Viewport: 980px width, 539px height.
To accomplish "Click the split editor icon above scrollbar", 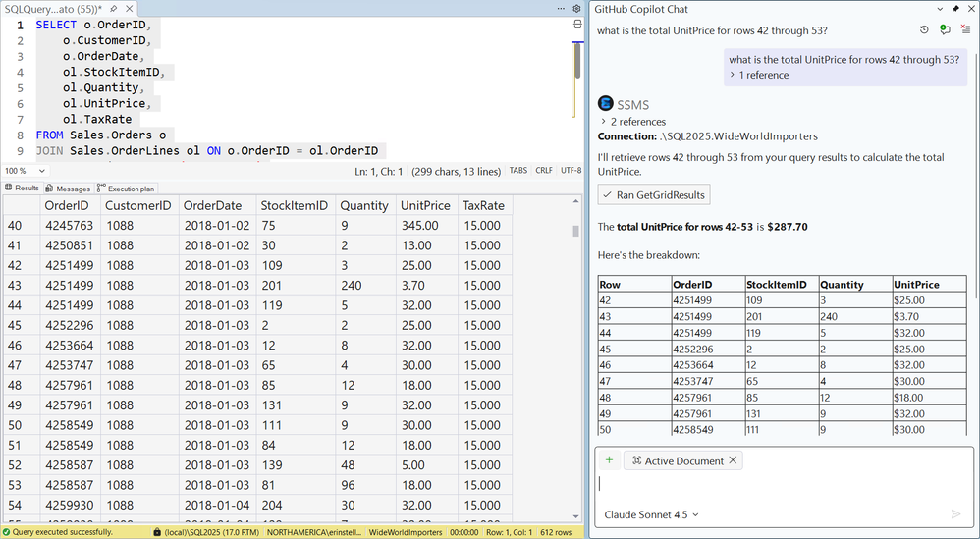I will [577, 25].
